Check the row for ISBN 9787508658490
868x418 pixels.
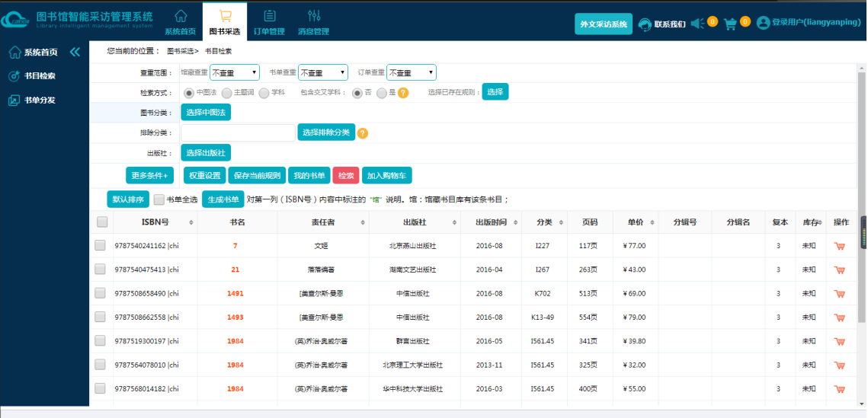click(x=100, y=293)
